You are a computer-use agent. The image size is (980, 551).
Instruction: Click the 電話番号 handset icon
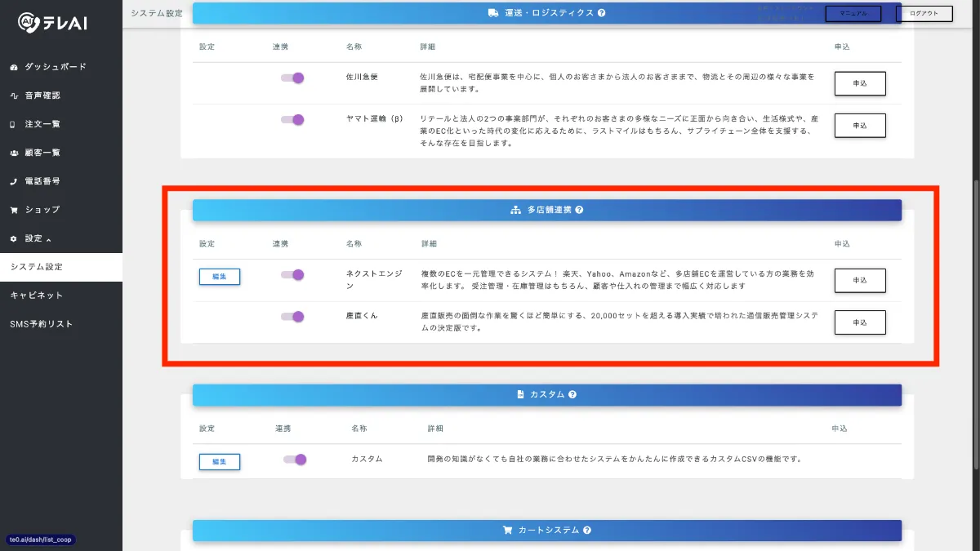point(13,181)
